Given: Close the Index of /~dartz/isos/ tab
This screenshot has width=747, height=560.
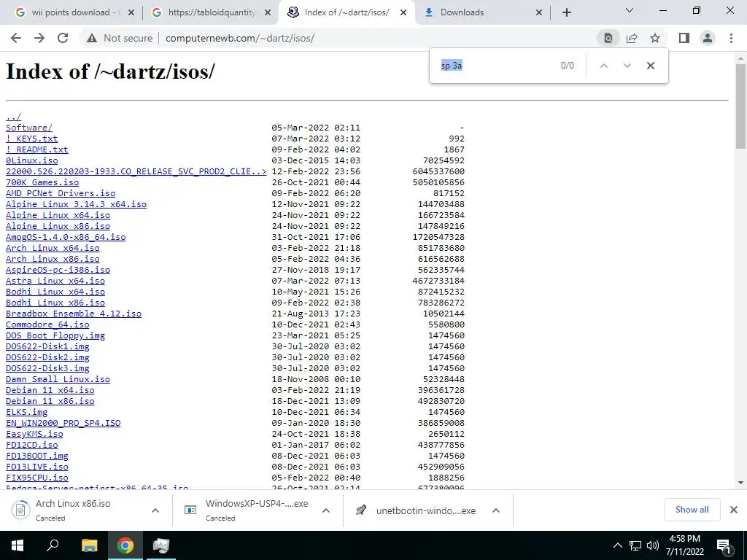Looking at the screenshot, I should click(x=403, y=12).
